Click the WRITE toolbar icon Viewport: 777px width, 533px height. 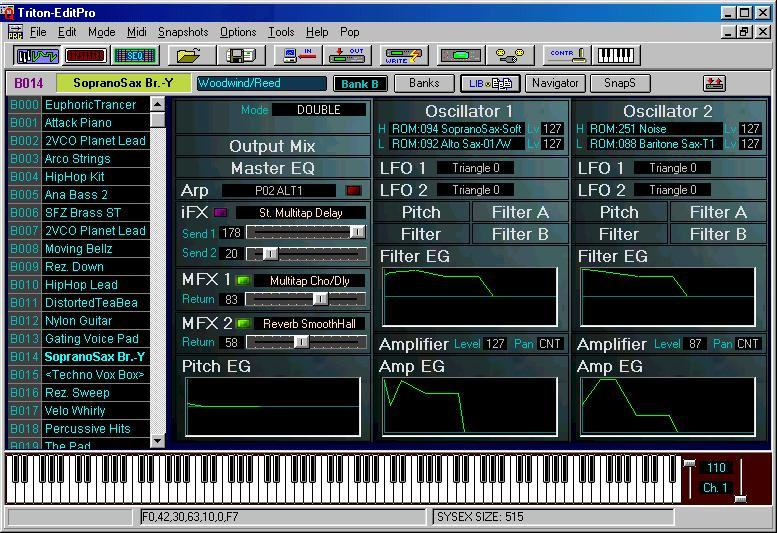[x=402, y=55]
